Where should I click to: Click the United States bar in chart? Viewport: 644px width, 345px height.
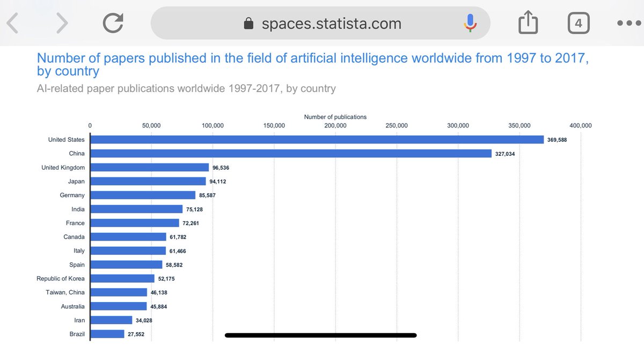tap(317, 139)
